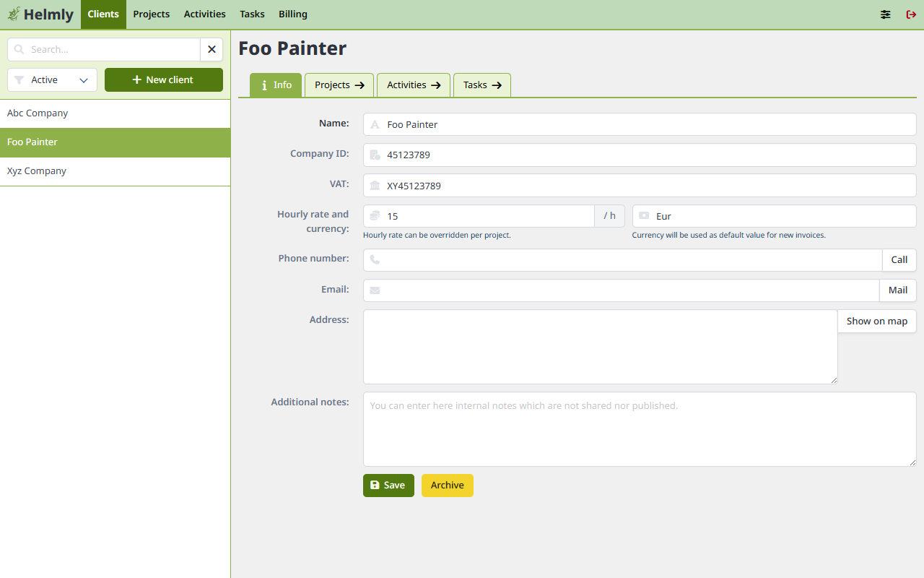Click the Hourly rate input showing 15
The image size is (924, 578).
click(479, 216)
